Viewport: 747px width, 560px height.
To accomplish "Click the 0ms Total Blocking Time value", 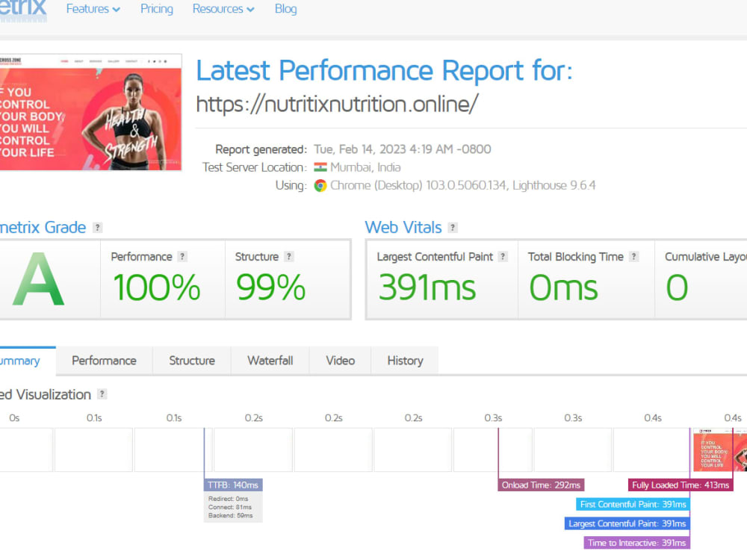I will pos(563,287).
